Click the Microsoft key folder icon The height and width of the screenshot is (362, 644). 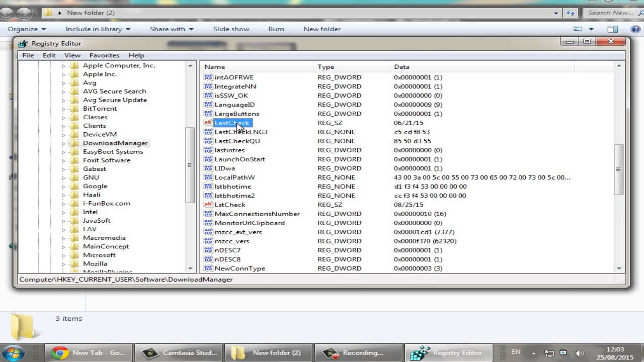[x=74, y=255]
